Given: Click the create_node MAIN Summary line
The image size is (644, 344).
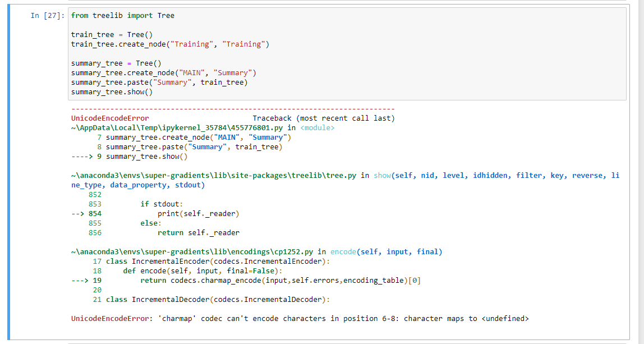Looking at the screenshot, I should 163,72.
